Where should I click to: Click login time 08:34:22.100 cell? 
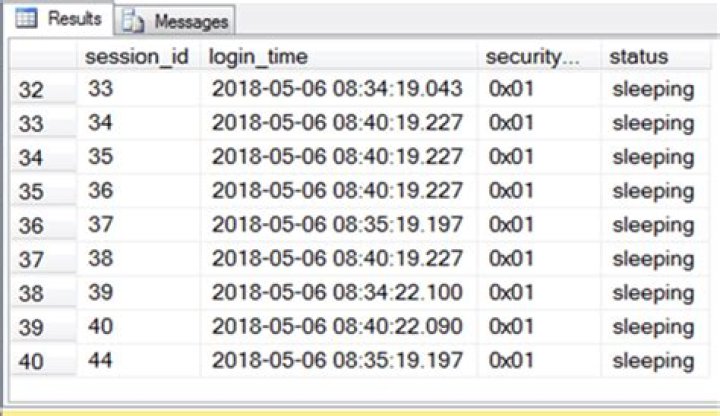tap(337, 293)
